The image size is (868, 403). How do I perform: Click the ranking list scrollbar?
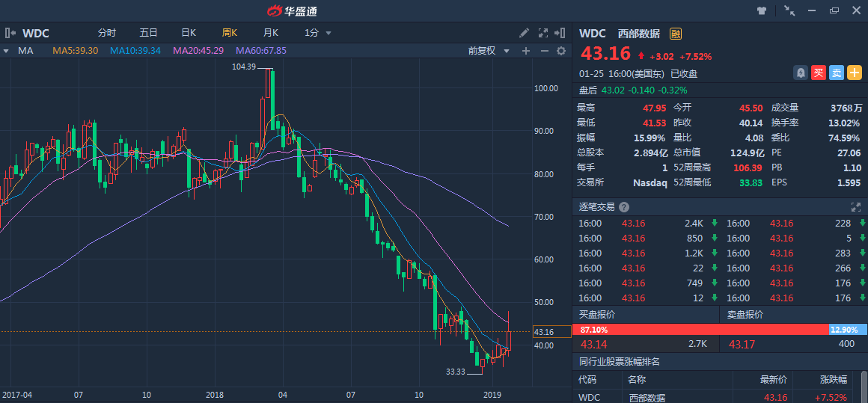pyautogui.click(x=864, y=387)
